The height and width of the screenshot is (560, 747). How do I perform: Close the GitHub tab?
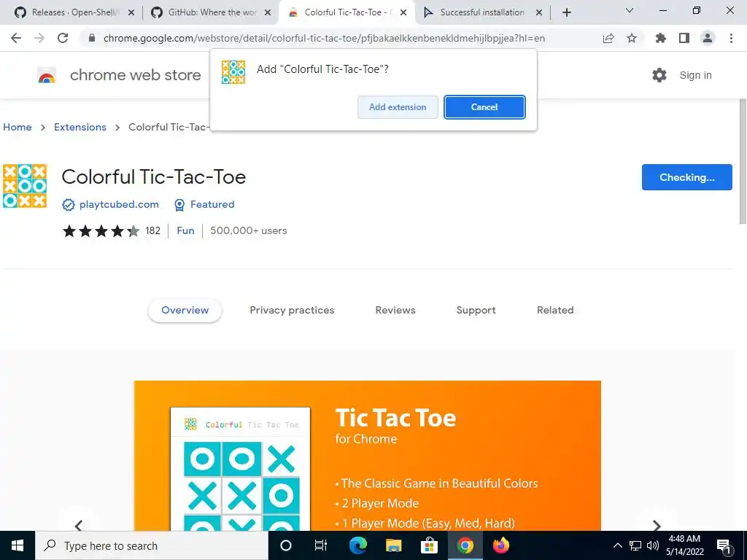(268, 12)
